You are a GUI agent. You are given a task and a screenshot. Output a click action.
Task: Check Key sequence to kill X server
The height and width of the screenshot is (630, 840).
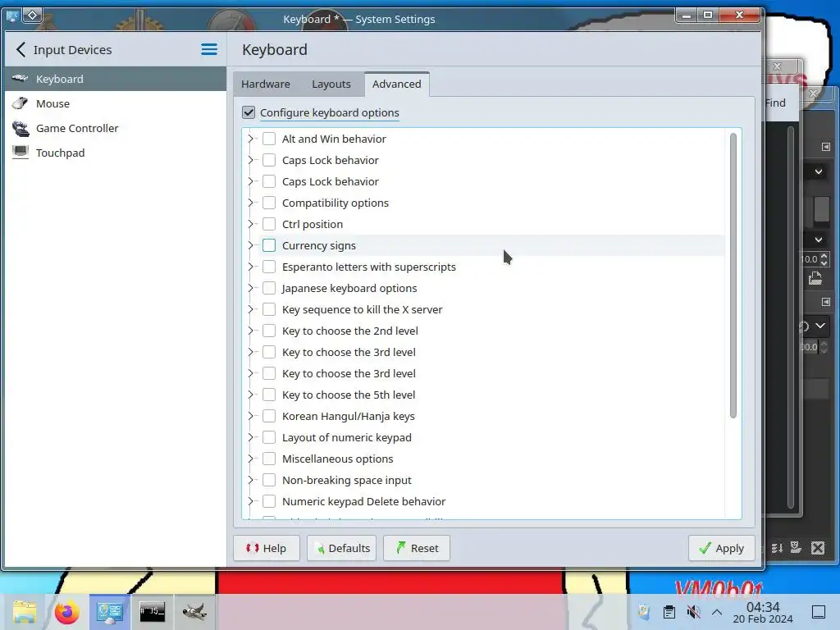269,309
